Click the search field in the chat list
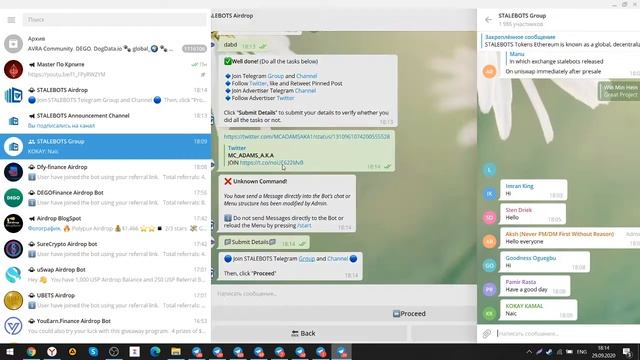The image size is (640, 360). (114, 20)
